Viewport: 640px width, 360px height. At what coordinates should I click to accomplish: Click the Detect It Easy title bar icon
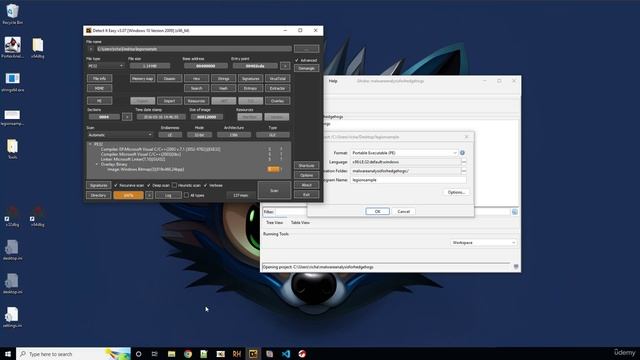click(88, 31)
